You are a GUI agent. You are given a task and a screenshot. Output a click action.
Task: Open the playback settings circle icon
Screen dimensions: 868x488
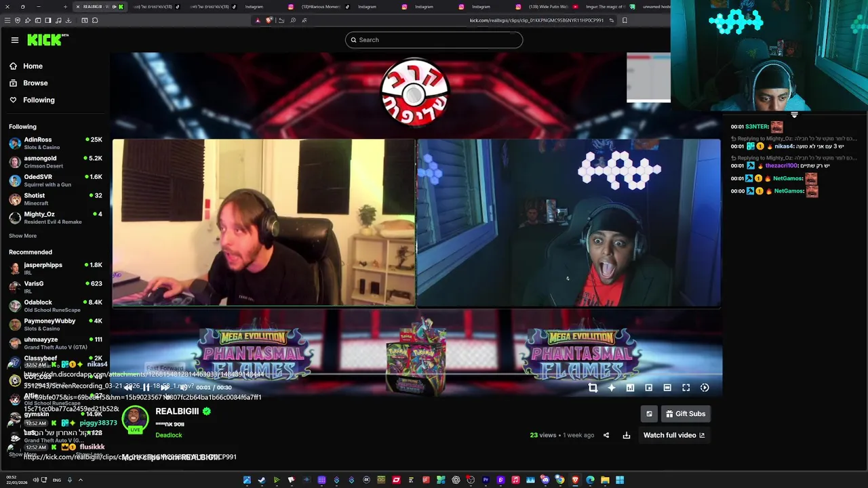[705, 388]
